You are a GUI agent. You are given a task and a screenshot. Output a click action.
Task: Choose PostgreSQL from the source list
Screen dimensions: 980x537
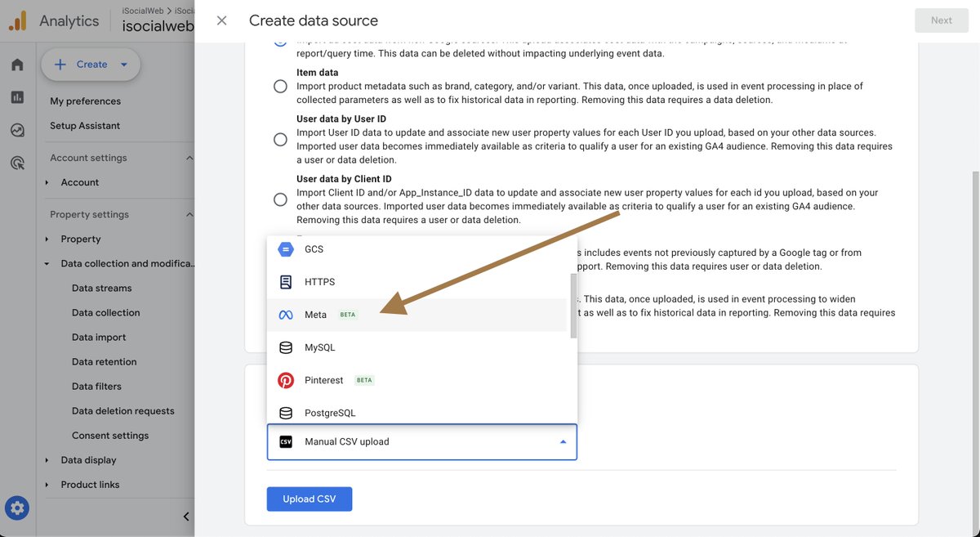[417, 411]
